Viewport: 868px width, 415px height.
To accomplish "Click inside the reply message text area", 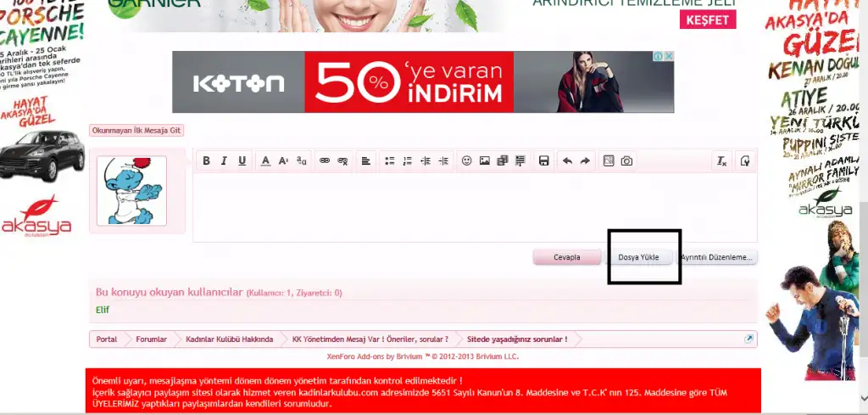I will pos(475,207).
